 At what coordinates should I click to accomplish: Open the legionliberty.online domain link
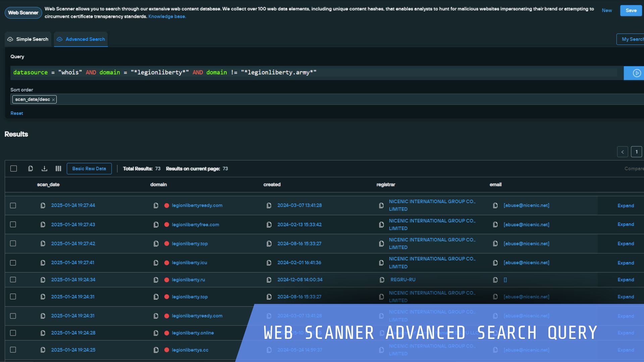pyautogui.click(x=193, y=333)
